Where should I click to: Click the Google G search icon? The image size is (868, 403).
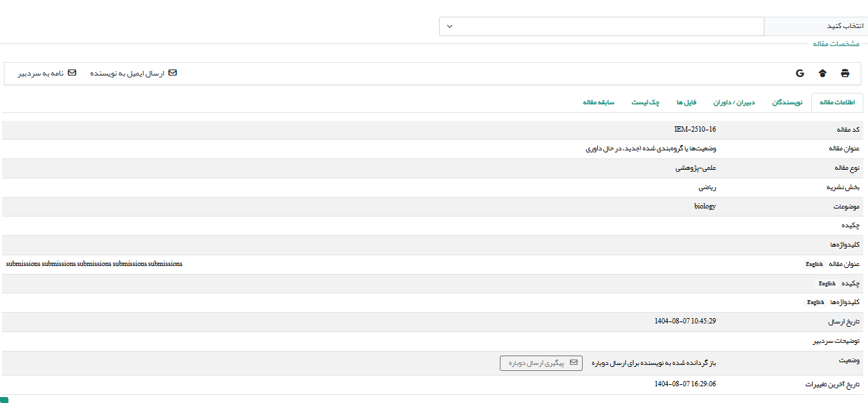(x=800, y=74)
